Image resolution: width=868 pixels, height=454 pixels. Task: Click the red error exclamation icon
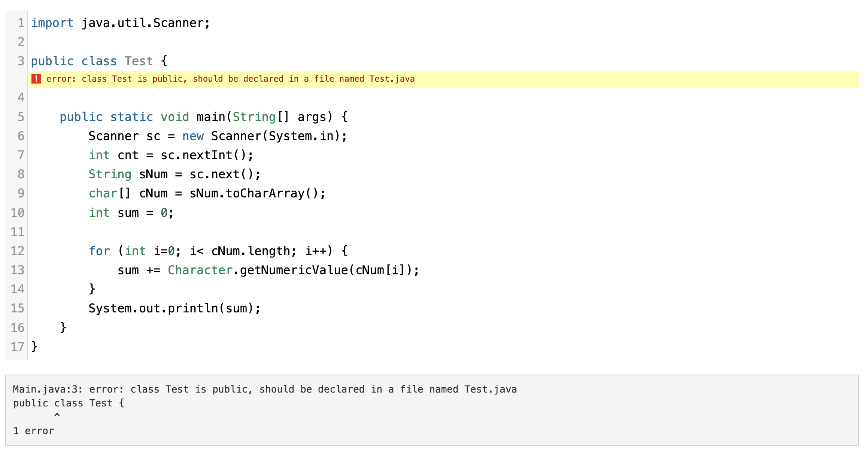click(x=36, y=79)
